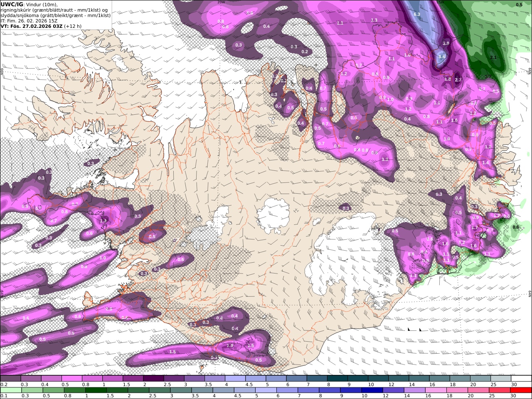
Task: Click the mauve 0.2 swatch in snow scale
Action: [10, 379]
